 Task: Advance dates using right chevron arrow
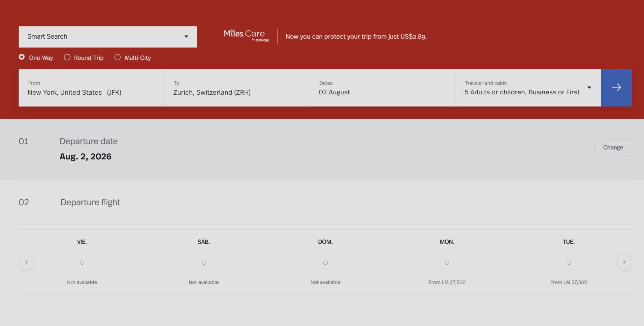pos(624,262)
